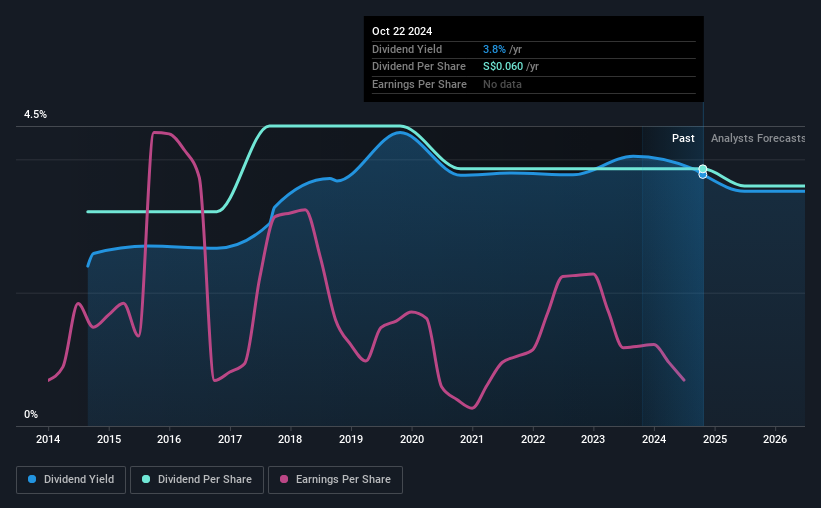The image size is (821, 508).
Task: Click the 2017 x-axis label
Action: click(230, 439)
